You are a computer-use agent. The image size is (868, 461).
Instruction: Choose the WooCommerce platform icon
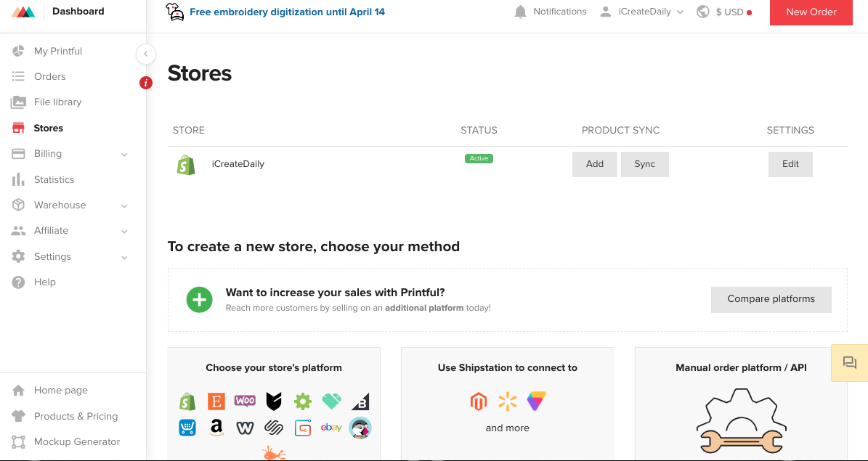coord(246,401)
